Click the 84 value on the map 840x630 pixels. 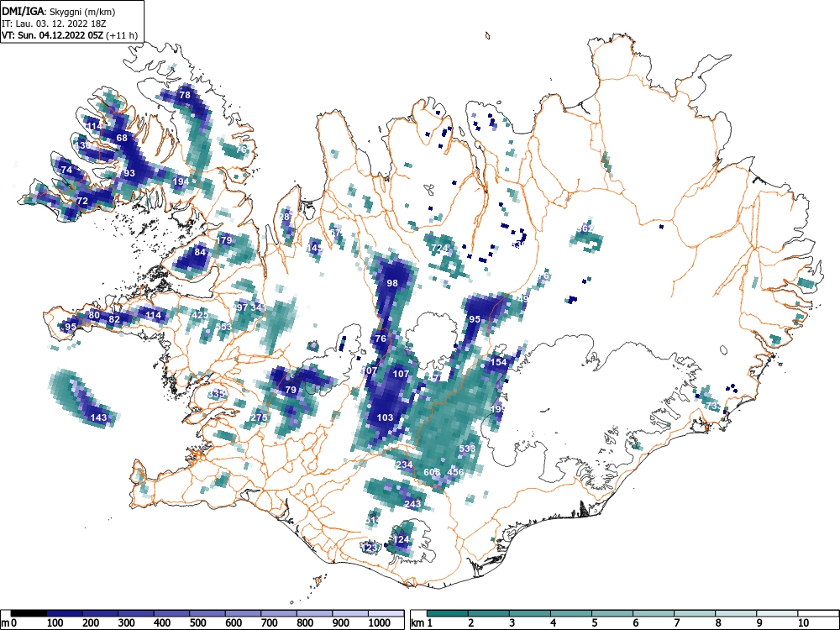[x=200, y=252]
